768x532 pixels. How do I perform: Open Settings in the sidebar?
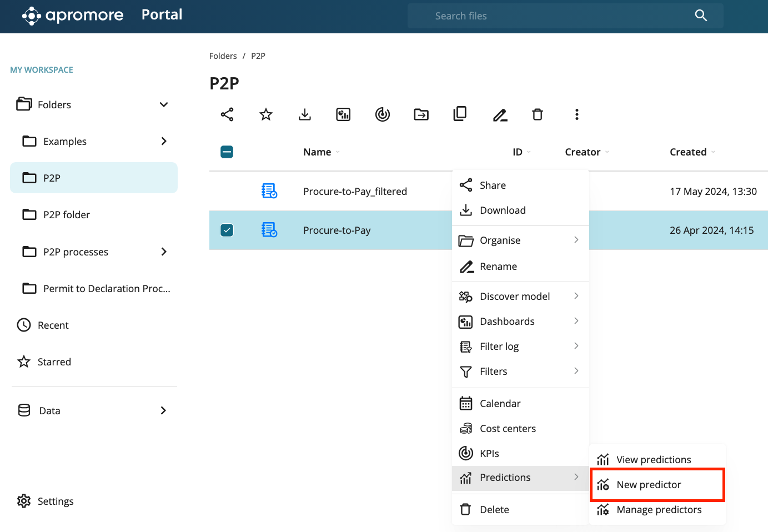click(55, 501)
